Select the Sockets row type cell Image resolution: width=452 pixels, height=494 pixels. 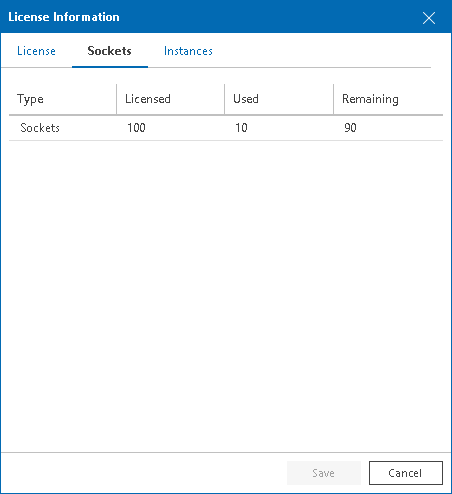point(40,128)
